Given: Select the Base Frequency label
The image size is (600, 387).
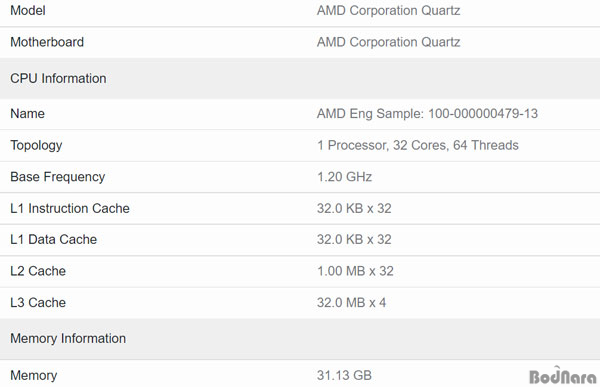Looking at the screenshot, I should tap(58, 177).
